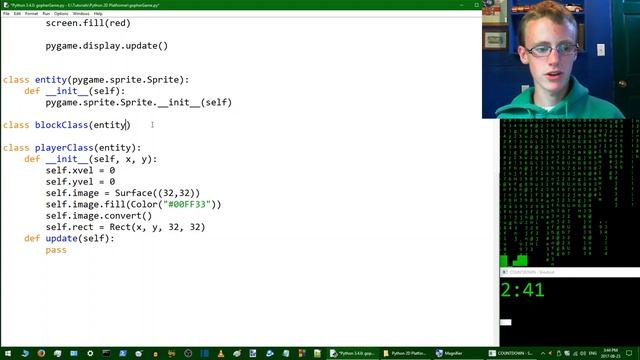Screen dimensions: 640x360
Task: Click the def update(self): line
Action: (x=69, y=238)
